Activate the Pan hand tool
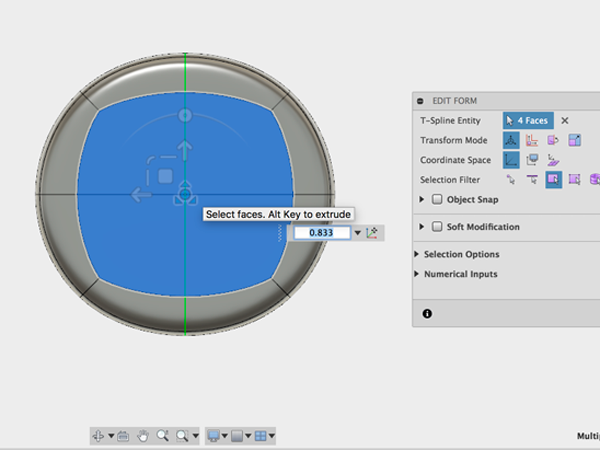This screenshot has width=600, height=450. 143,436
